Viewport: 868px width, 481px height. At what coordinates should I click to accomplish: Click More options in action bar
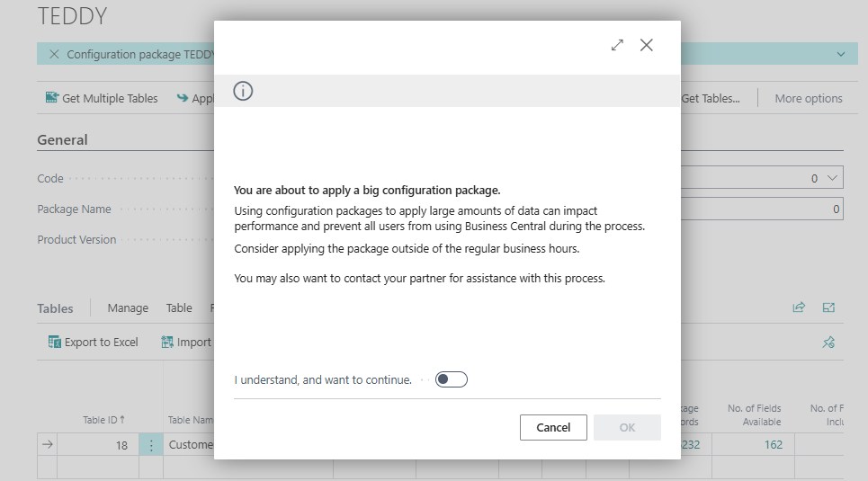[809, 98]
